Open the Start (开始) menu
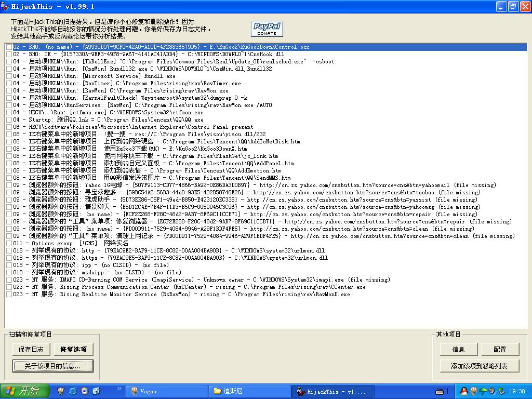 pyautogui.click(x=24, y=391)
